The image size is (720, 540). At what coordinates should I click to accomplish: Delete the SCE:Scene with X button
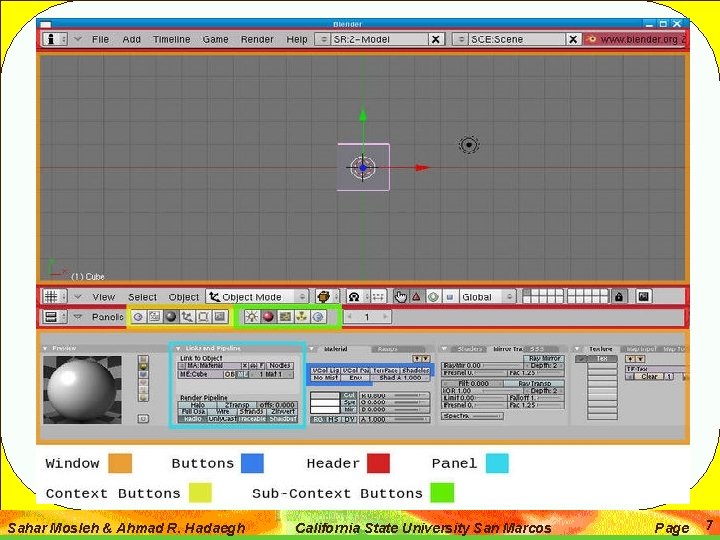pyautogui.click(x=573, y=39)
